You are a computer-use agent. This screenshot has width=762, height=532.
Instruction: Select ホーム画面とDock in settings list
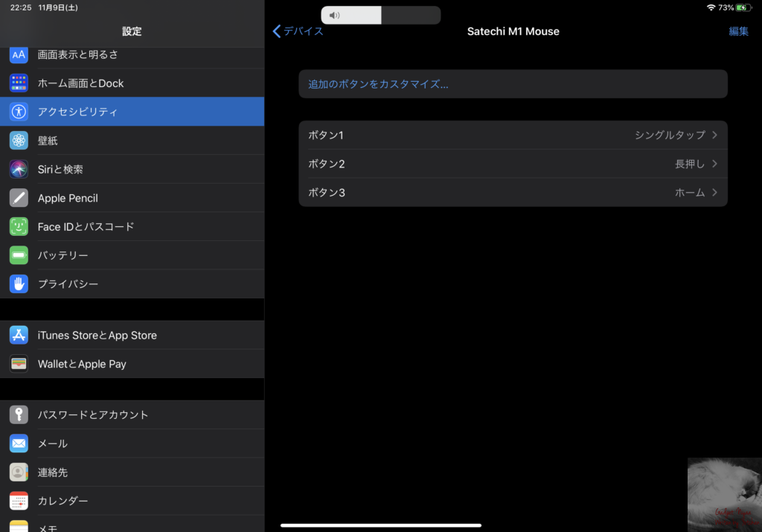(x=132, y=83)
